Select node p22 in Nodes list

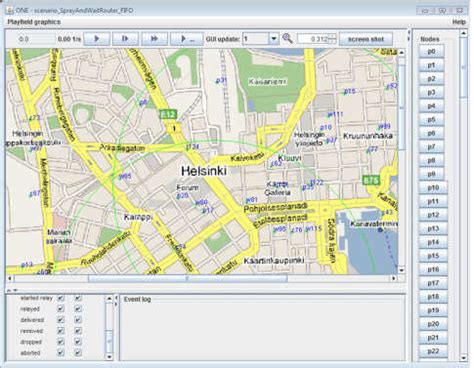click(x=433, y=351)
